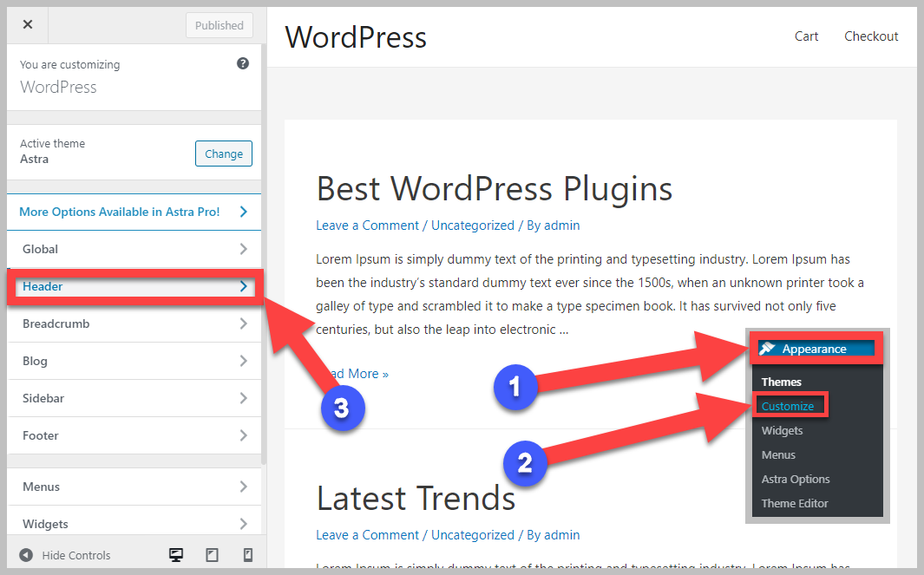Click the WordPress site title
924x575 pixels.
coord(356,37)
